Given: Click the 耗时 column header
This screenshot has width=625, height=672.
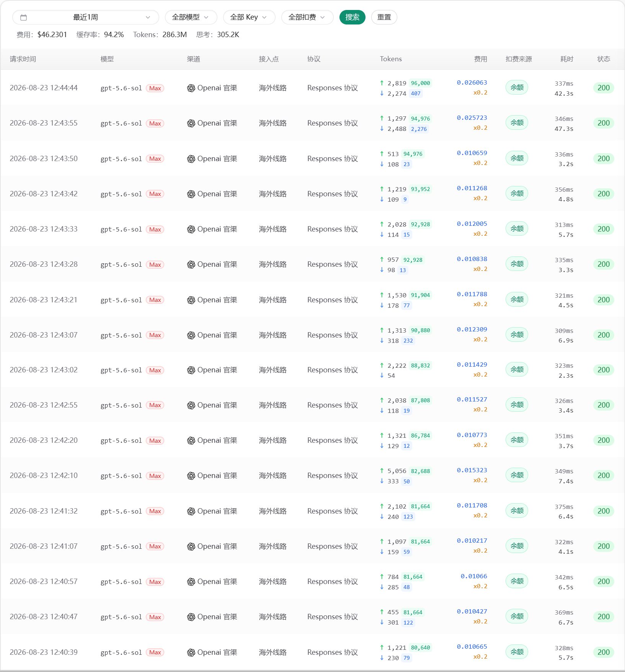Looking at the screenshot, I should pyautogui.click(x=567, y=59).
